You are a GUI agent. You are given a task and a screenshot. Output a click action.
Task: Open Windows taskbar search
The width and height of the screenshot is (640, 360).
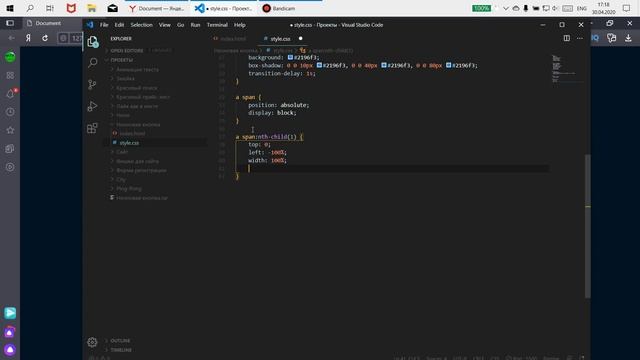30,8
